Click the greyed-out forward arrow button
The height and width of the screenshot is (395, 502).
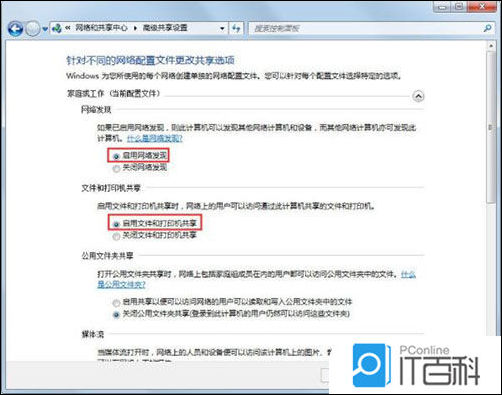click(x=32, y=29)
